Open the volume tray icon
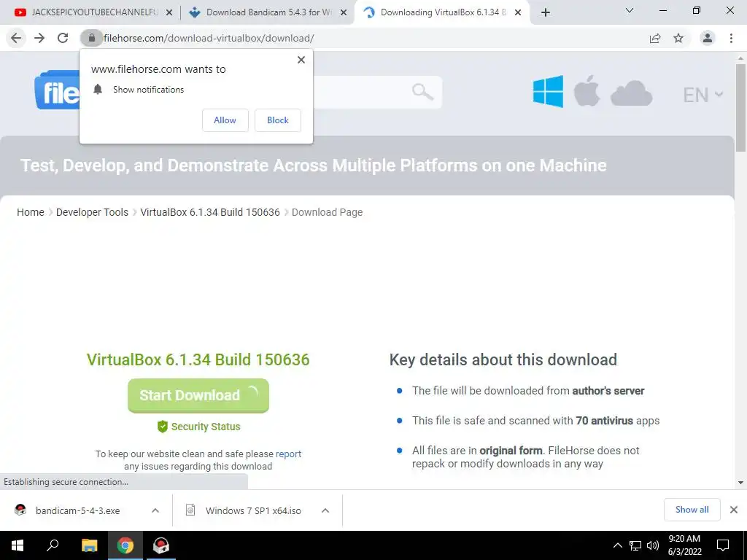Screen dimensions: 747x560 pos(653,545)
